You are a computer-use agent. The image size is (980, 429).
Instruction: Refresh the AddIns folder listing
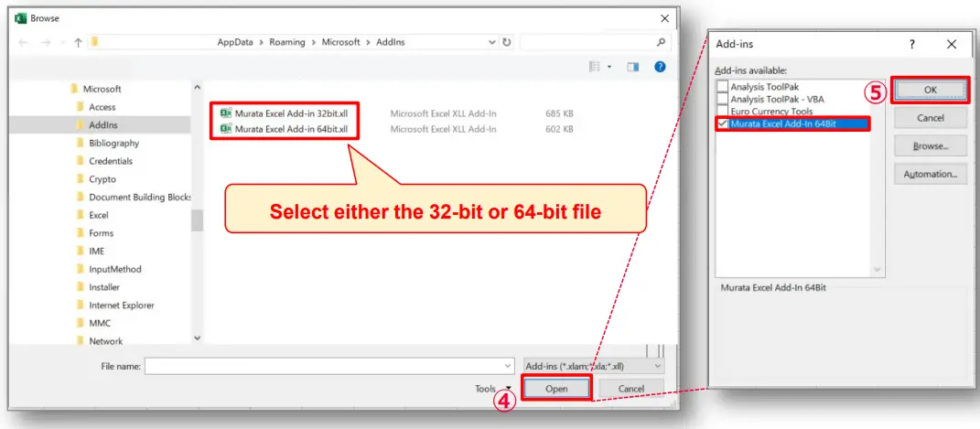[507, 42]
